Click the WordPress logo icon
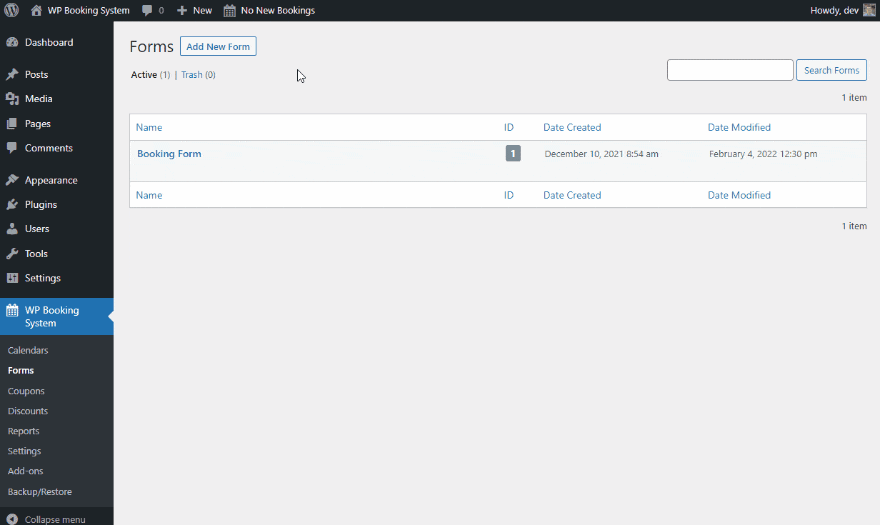The width and height of the screenshot is (880, 525). pos(11,10)
